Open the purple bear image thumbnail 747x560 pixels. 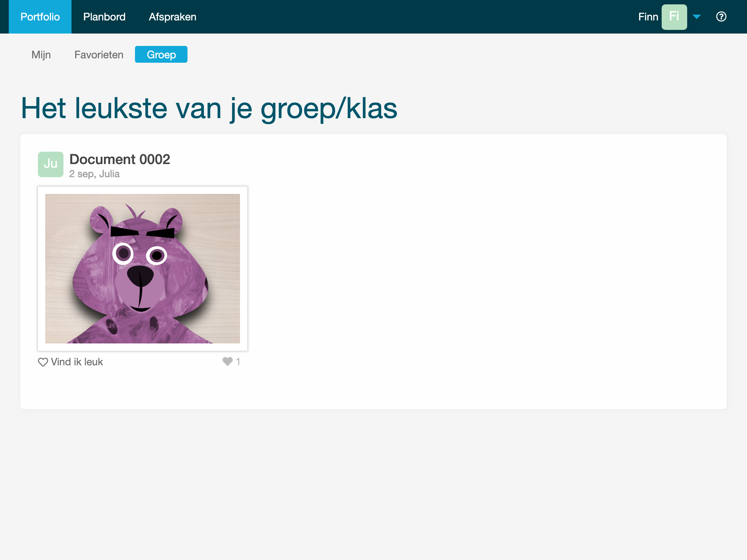143,269
